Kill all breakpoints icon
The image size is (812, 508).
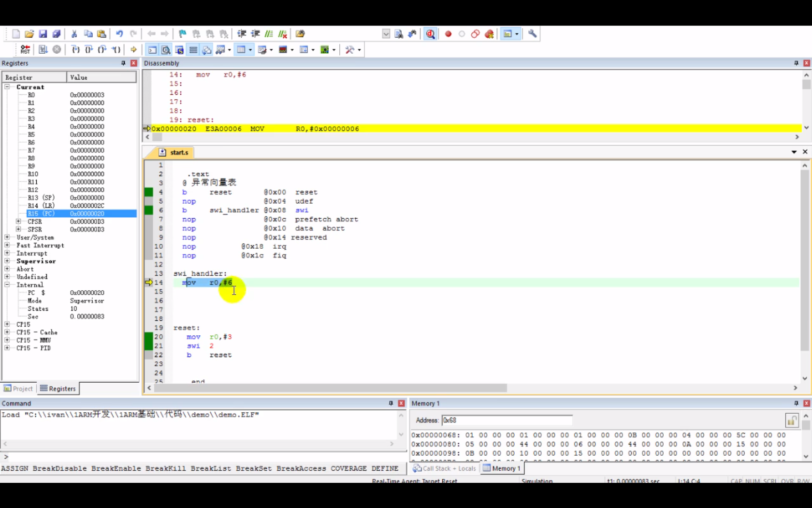(489, 34)
